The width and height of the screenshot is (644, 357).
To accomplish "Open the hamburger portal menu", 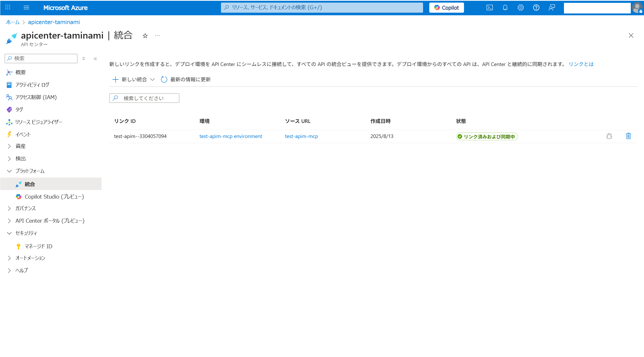I will 26,8.
